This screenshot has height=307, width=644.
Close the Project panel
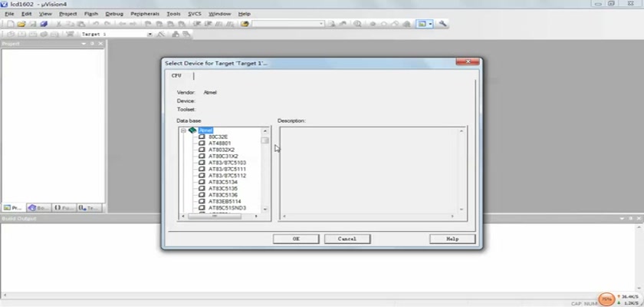tap(100, 44)
